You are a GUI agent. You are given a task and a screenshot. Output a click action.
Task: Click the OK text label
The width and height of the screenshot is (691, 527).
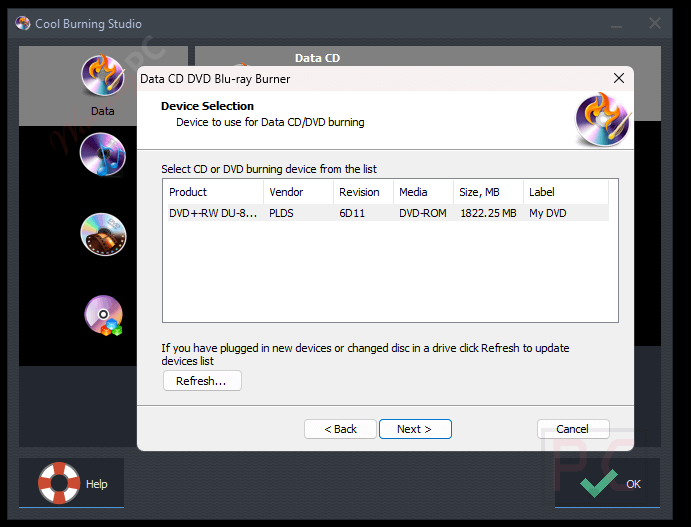(x=633, y=484)
